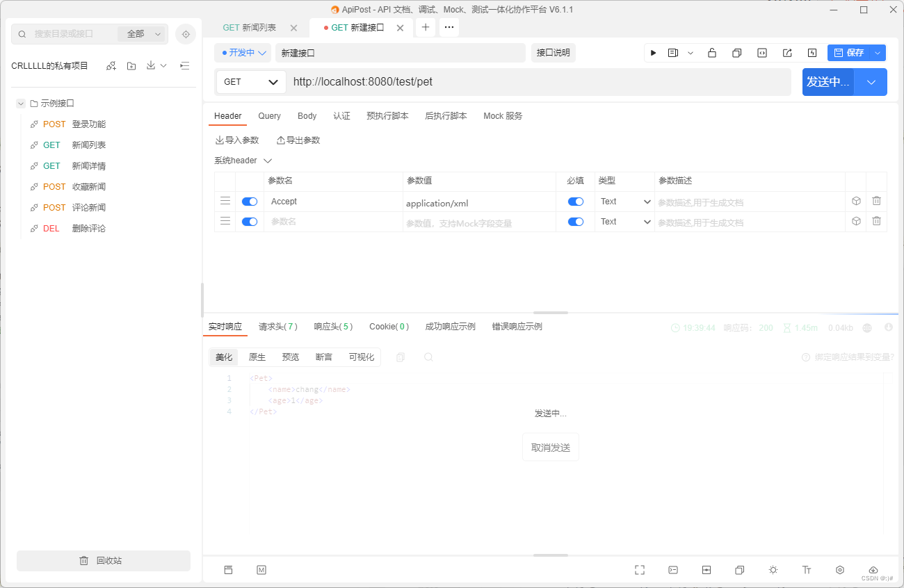The width and height of the screenshot is (904, 588).
Task: Open the Text type dropdown in empty row
Action: pos(624,222)
